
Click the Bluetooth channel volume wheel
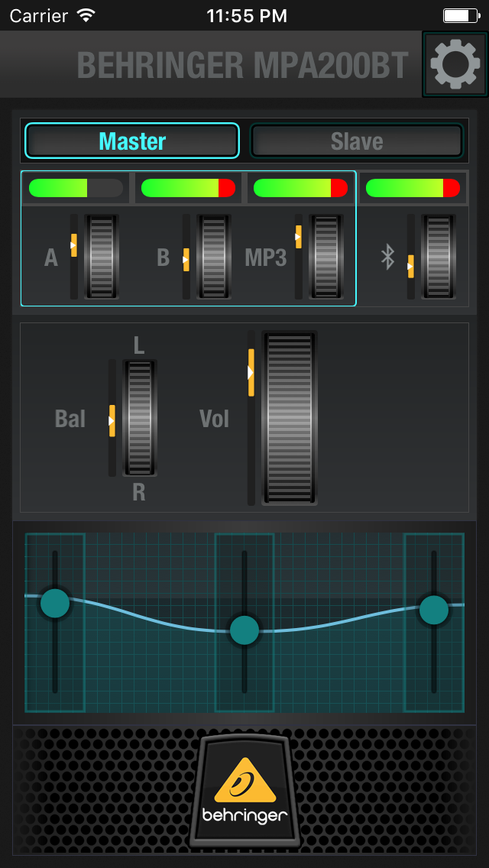click(439, 257)
